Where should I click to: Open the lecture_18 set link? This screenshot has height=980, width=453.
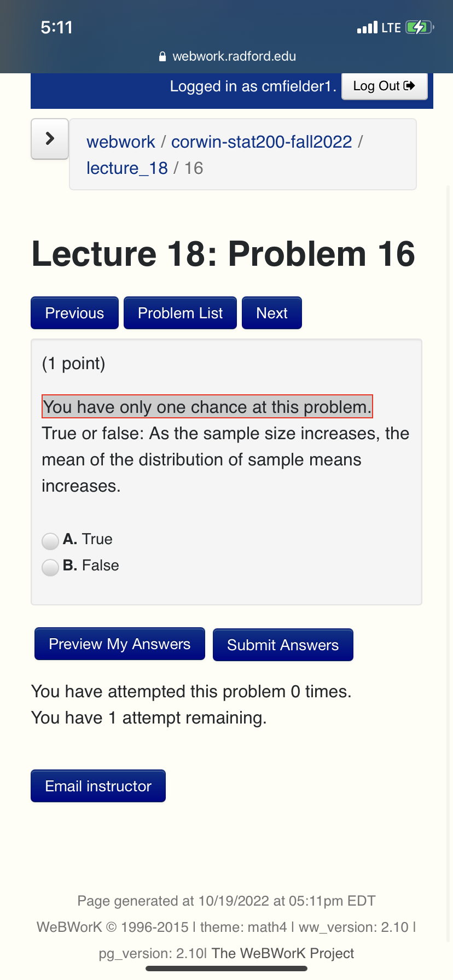point(126,168)
